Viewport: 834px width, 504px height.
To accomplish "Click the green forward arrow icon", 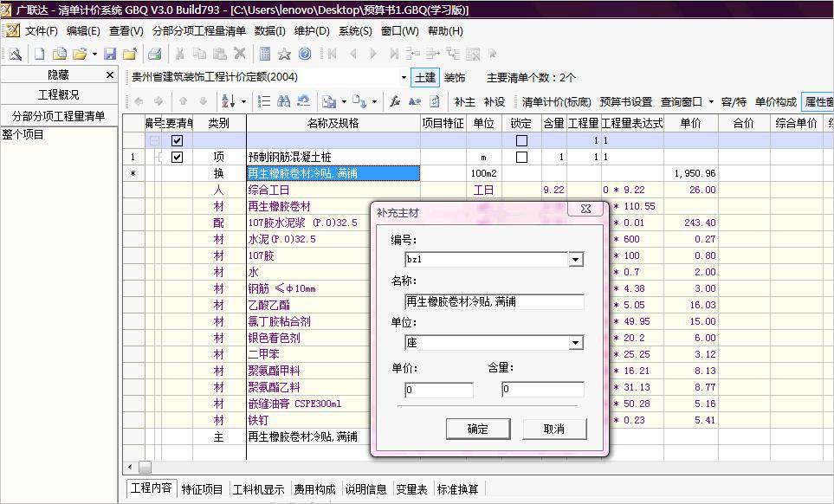I will click(158, 101).
